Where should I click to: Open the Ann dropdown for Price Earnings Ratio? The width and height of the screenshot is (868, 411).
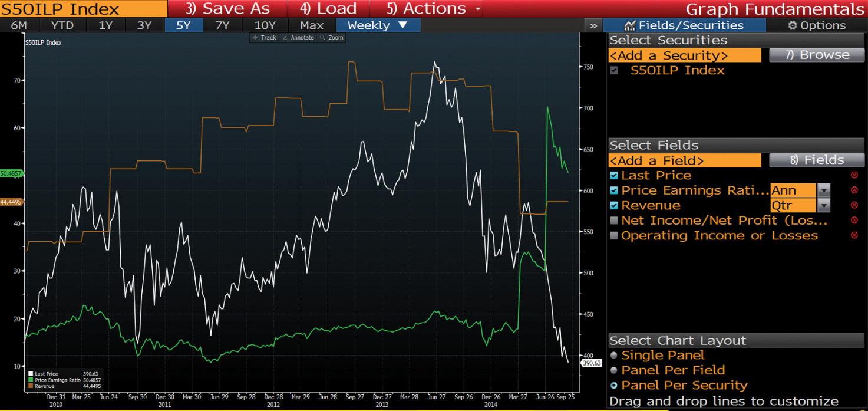824,190
